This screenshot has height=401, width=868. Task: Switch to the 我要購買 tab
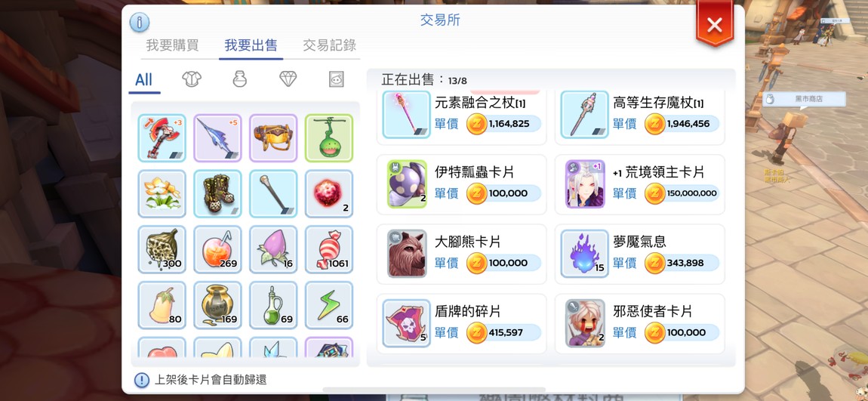[x=172, y=45]
